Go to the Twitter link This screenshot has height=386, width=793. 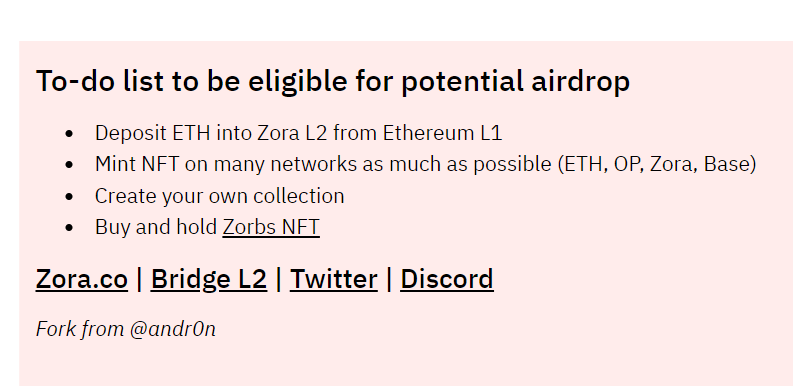(334, 279)
